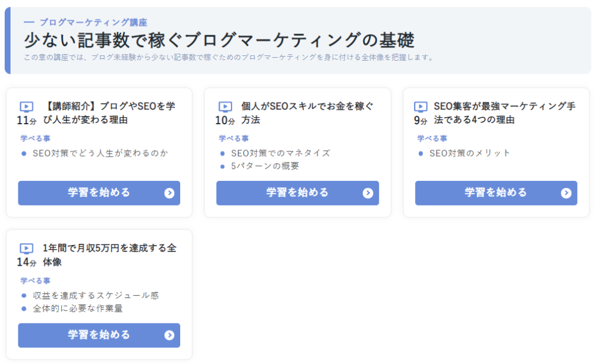Select title SEO集客が最強マーケティング手法である4つの理由

coord(505,113)
